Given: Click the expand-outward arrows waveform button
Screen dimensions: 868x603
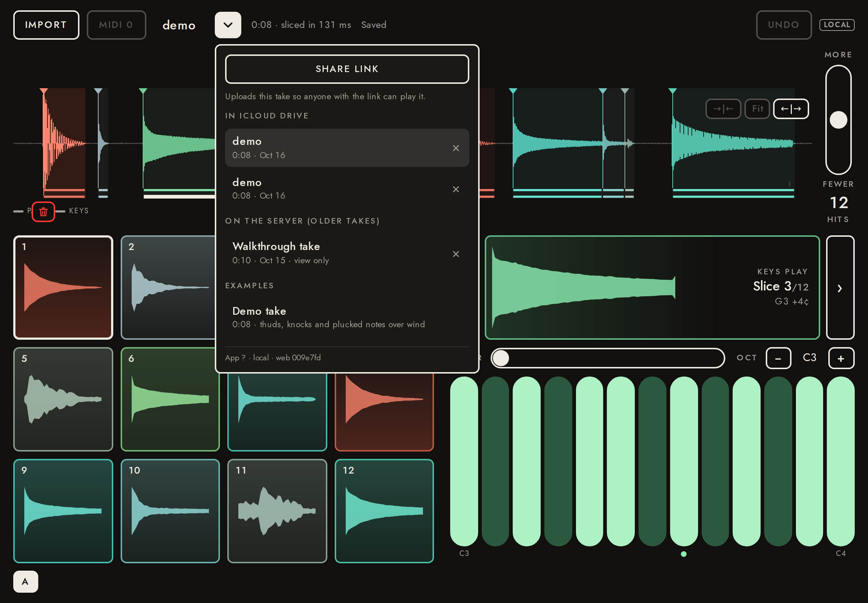Looking at the screenshot, I should 791,109.
